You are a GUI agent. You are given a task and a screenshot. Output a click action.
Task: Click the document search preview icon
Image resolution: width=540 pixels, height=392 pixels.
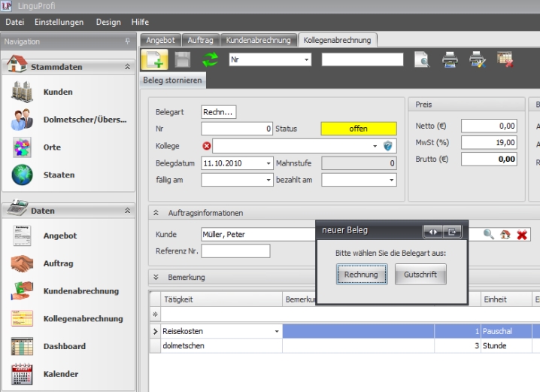point(423,60)
